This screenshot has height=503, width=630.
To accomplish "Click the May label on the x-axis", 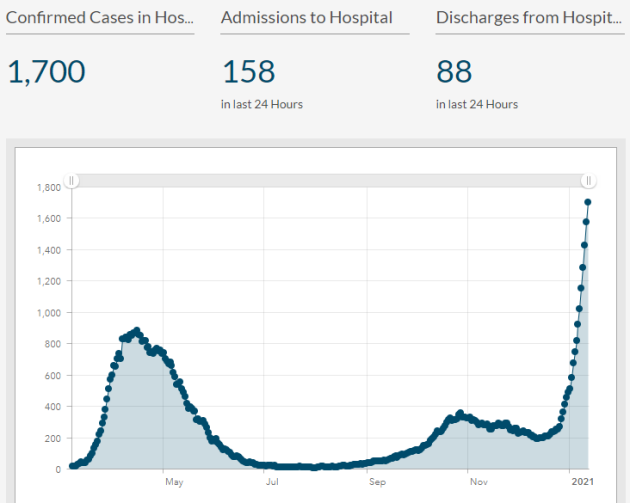I will click(174, 481).
